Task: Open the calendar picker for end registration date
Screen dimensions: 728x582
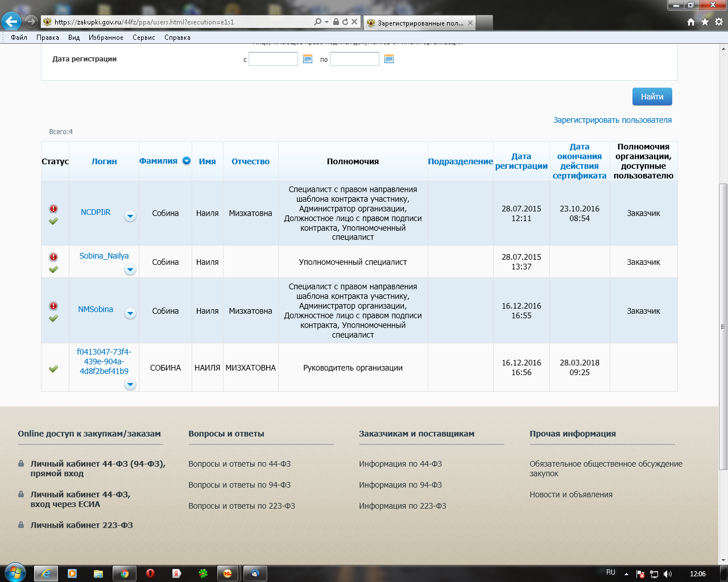Action: [x=389, y=59]
